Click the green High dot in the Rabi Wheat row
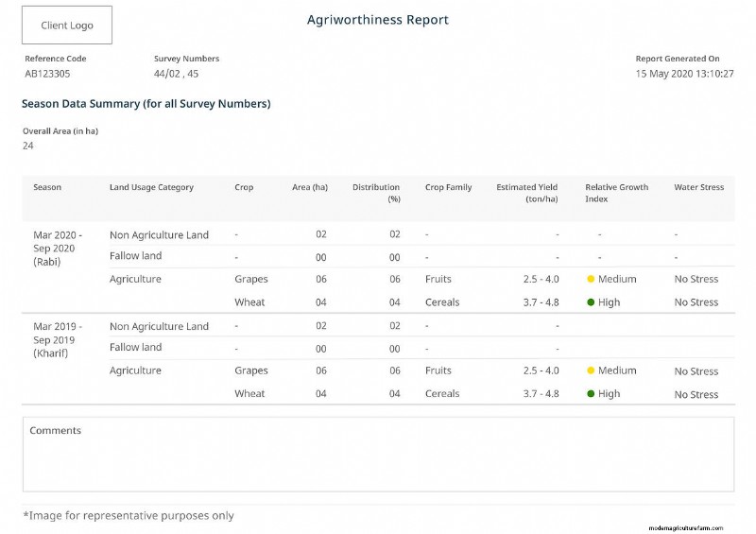This screenshot has height=534, width=756. point(591,302)
